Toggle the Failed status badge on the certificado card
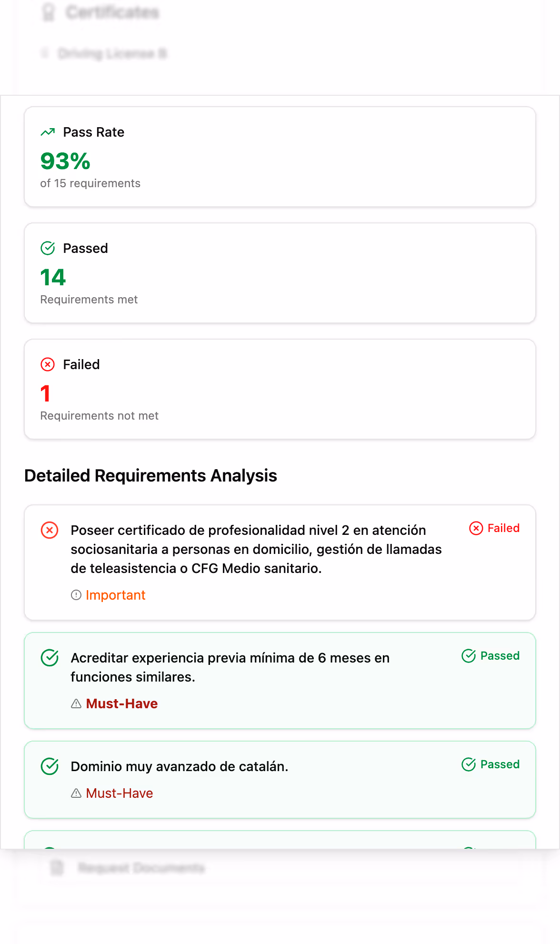Screen dimensions: 560x944 click(494, 528)
